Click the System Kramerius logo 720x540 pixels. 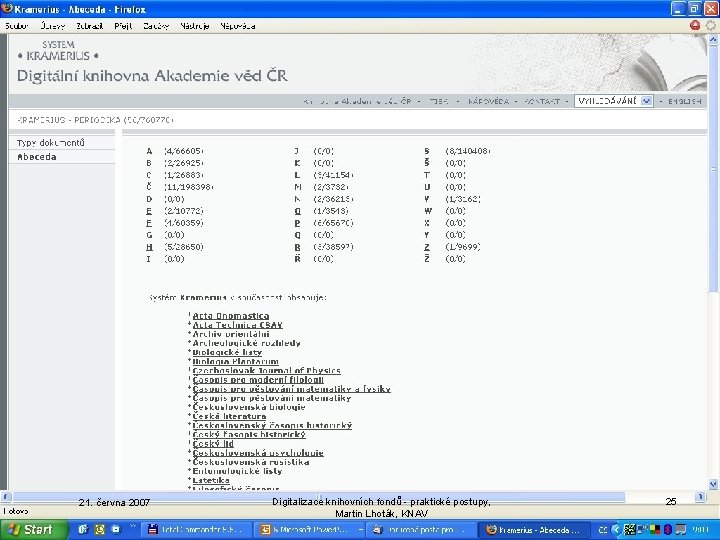(x=58, y=51)
